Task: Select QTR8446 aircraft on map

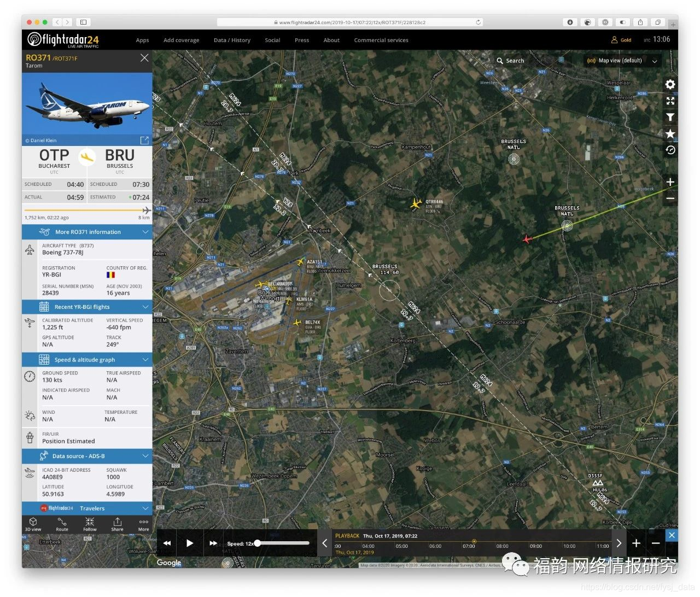Action: (x=416, y=204)
